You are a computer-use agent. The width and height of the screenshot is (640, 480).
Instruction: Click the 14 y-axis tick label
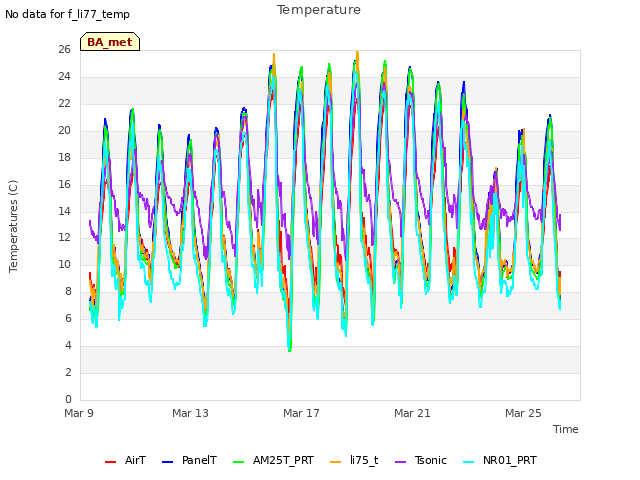click(64, 211)
